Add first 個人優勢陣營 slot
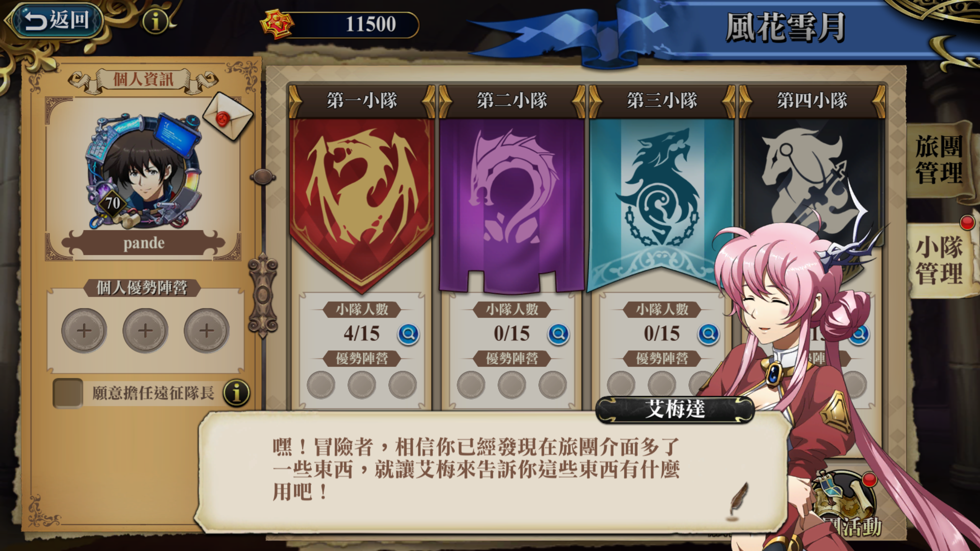Screen dimensions: 980x551 84,331
